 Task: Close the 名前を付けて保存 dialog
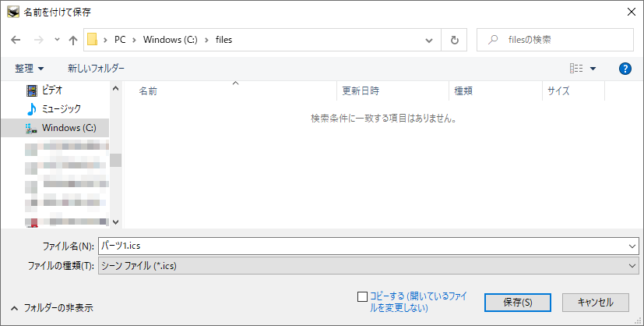coord(632,12)
